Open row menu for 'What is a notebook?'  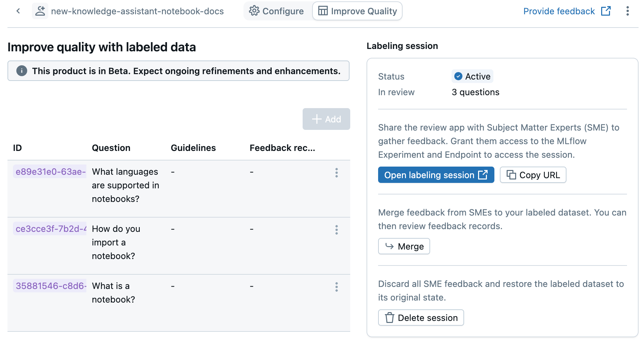point(336,287)
